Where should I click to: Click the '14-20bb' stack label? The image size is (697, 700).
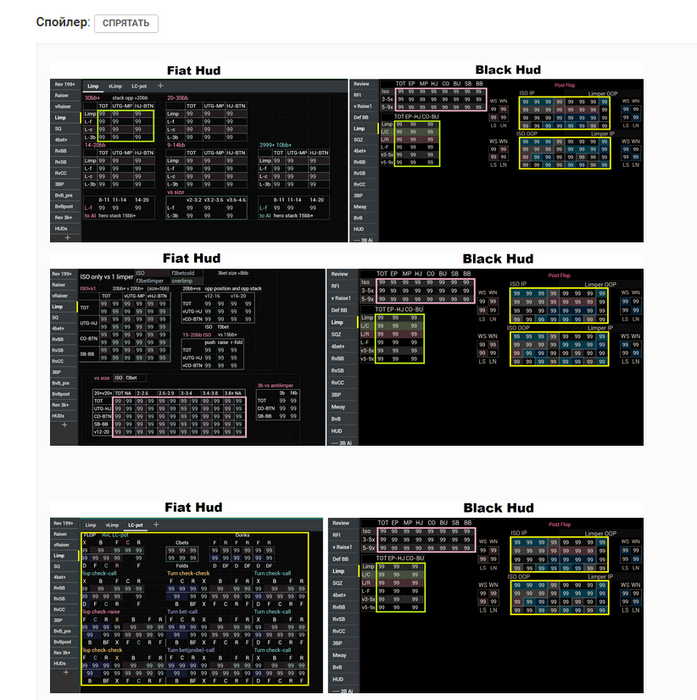pyautogui.click(x=95, y=145)
